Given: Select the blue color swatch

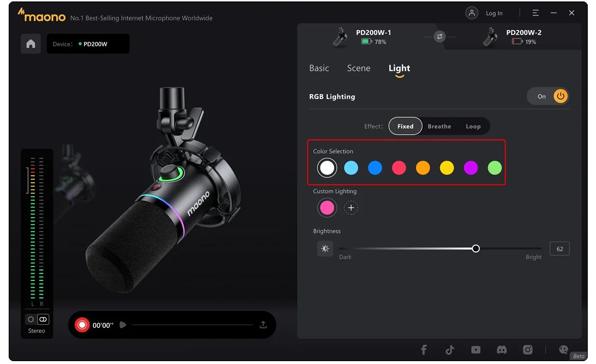Looking at the screenshot, I should point(375,168).
